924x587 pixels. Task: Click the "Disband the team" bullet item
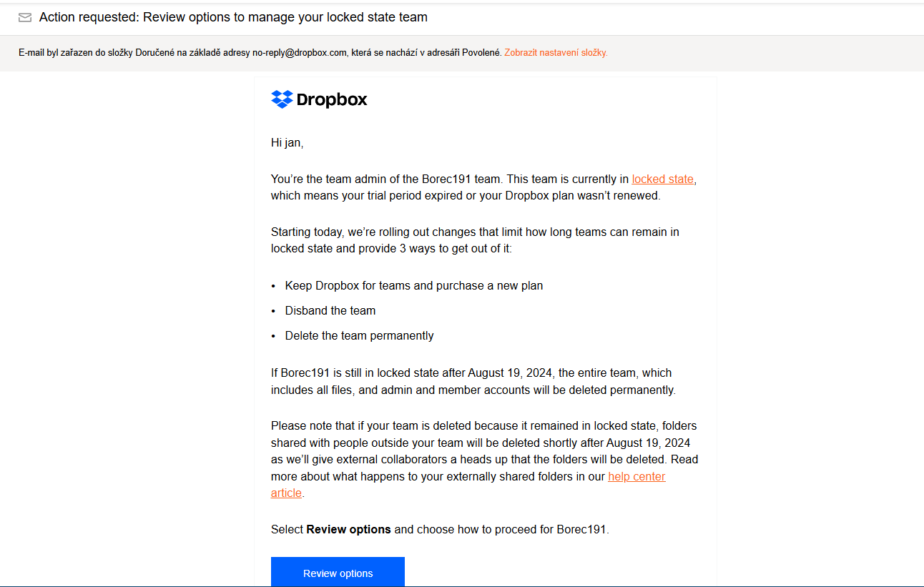click(330, 311)
